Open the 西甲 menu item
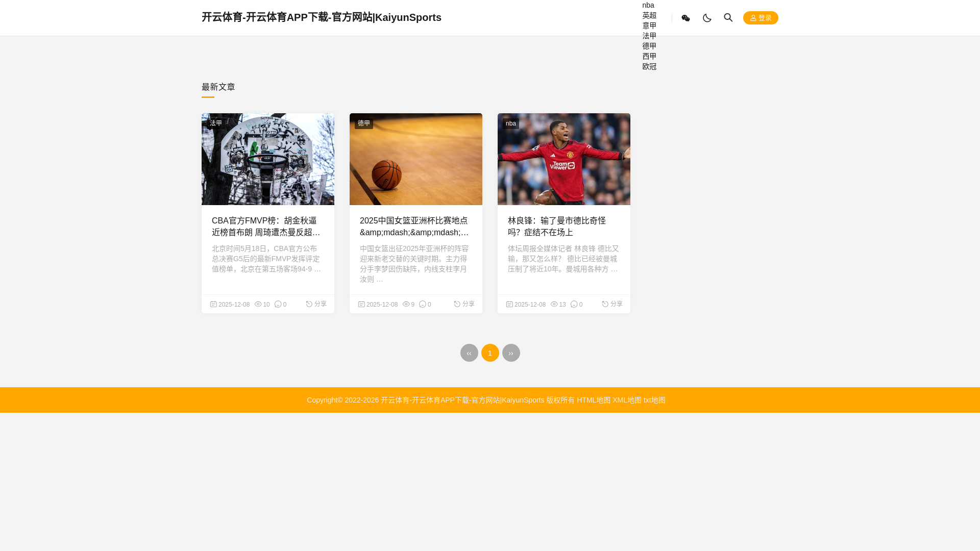The image size is (980, 551). pos(649,56)
